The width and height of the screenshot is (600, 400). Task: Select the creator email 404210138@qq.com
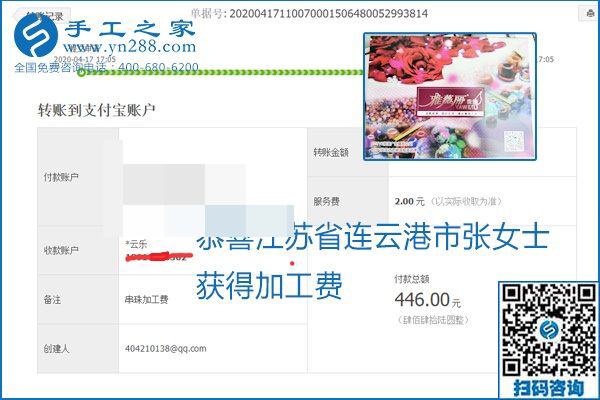point(166,349)
